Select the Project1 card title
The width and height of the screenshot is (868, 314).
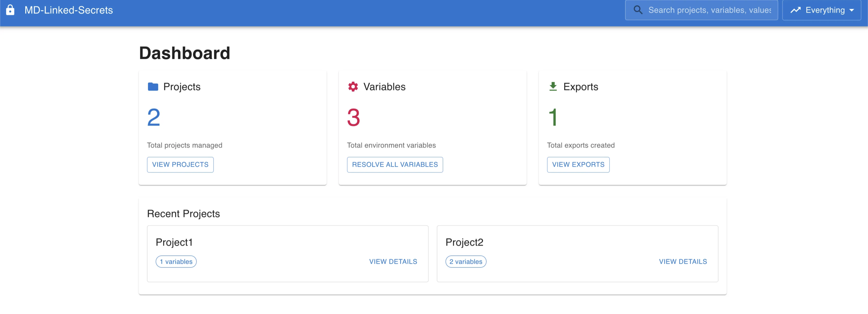[x=174, y=243]
